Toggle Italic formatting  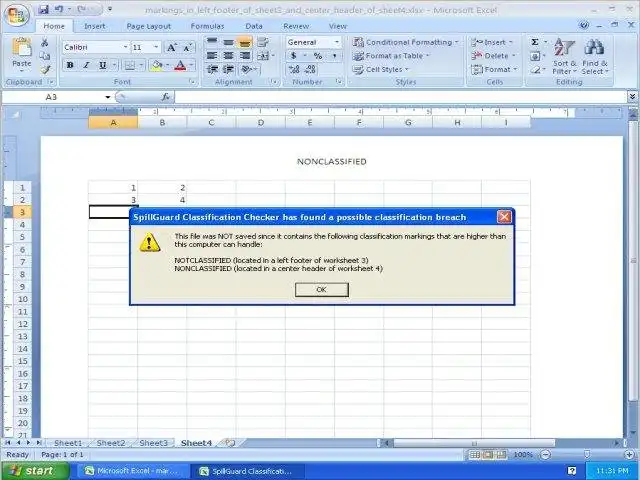(x=86, y=65)
